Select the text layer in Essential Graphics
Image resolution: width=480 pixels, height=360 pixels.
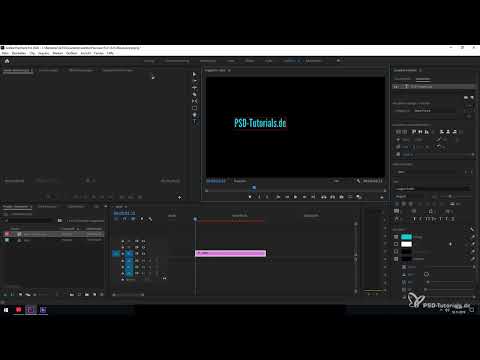[x=434, y=87]
